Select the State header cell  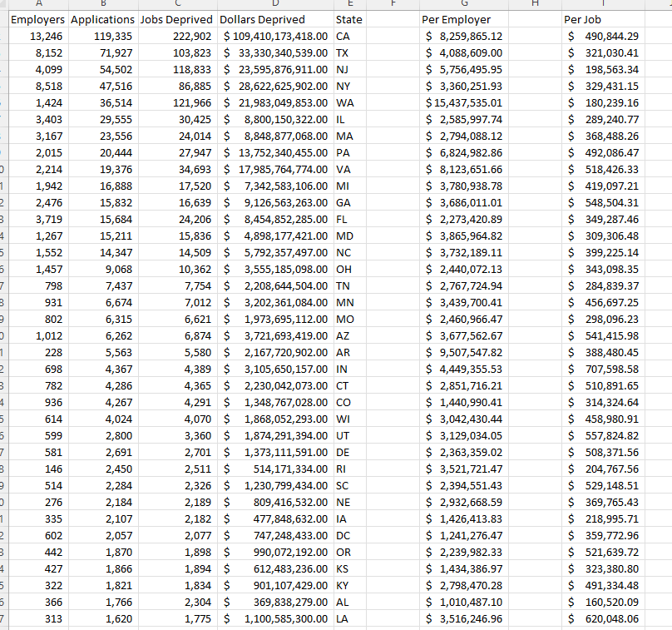(350, 20)
